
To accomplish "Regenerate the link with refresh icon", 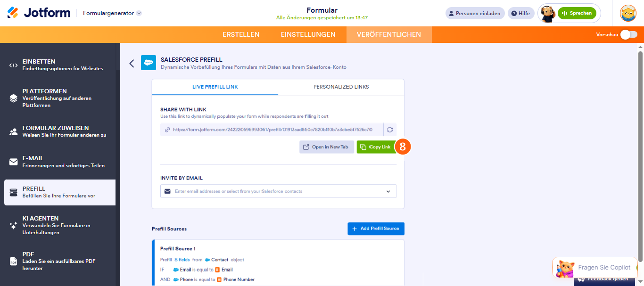I will (x=390, y=130).
